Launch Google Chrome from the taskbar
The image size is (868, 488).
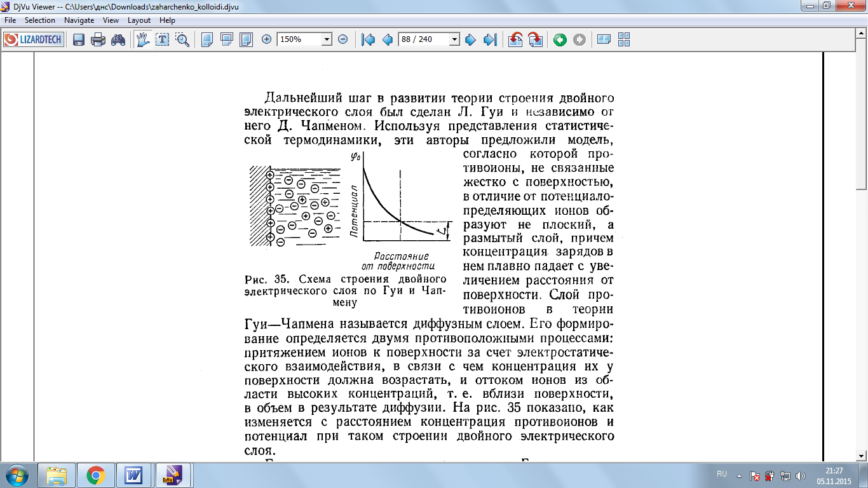tap(96, 475)
